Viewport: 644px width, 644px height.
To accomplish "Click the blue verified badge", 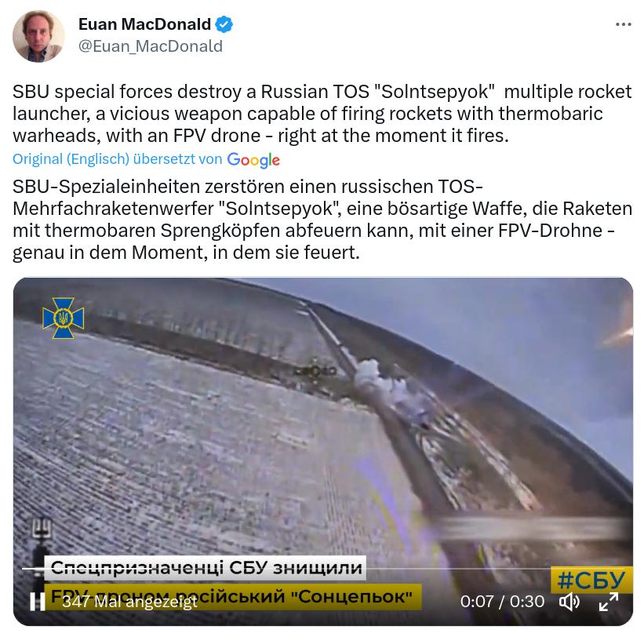I will (224, 24).
